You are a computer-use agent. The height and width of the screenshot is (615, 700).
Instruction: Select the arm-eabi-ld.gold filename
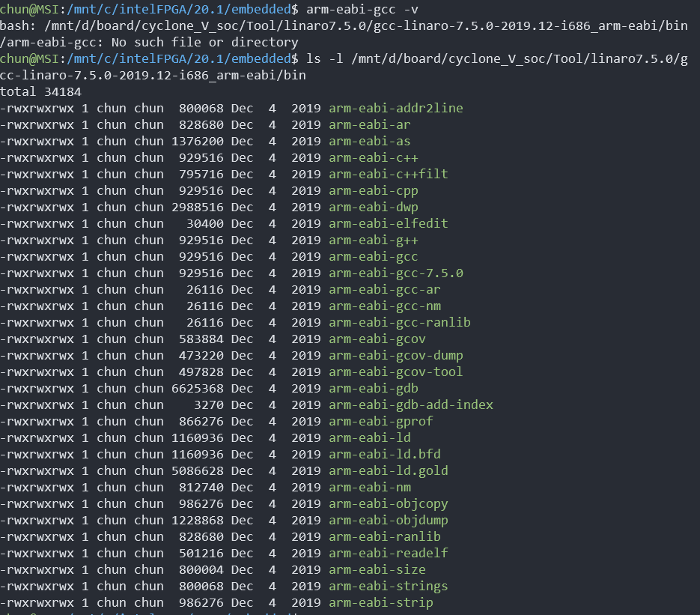pyautogui.click(x=388, y=470)
